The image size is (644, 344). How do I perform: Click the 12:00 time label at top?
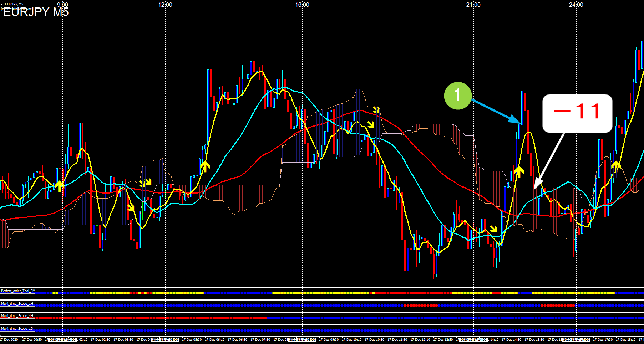[165, 5]
